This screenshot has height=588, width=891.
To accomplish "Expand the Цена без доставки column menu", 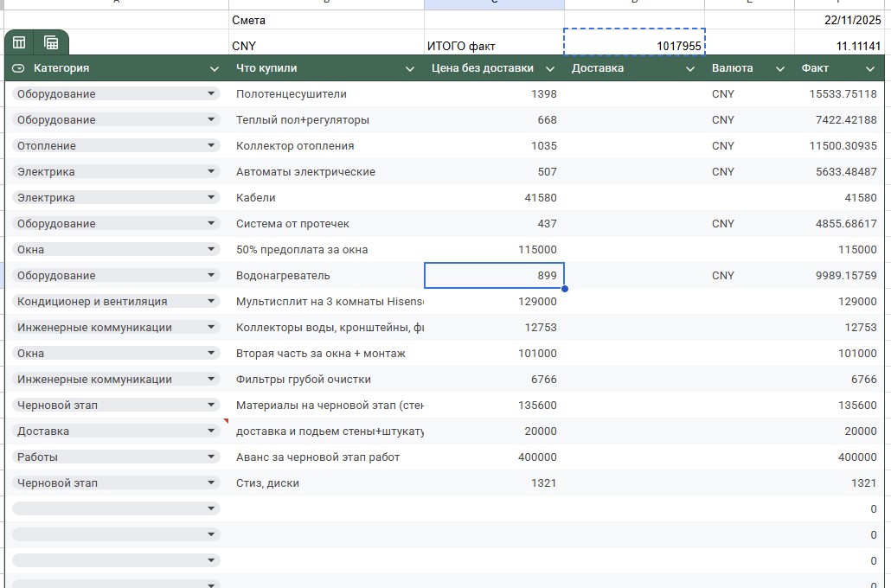I will click(x=550, y=68).
